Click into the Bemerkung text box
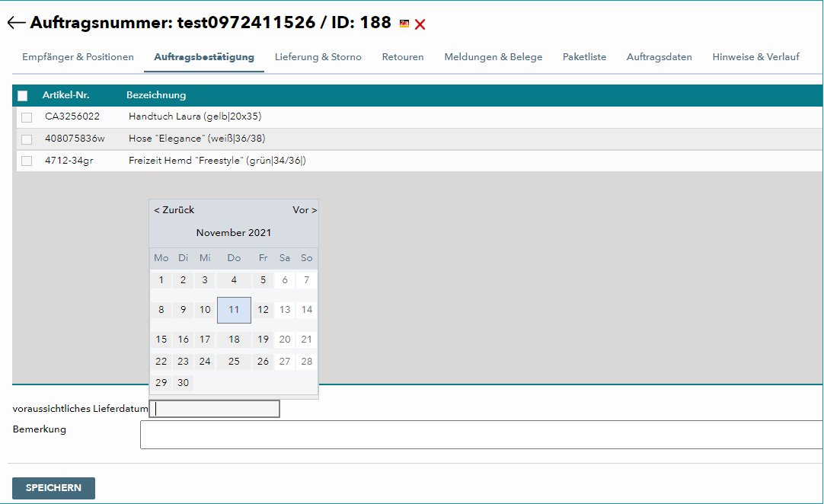The height and width of the screenshot is (504, 824). coord(481,435)
